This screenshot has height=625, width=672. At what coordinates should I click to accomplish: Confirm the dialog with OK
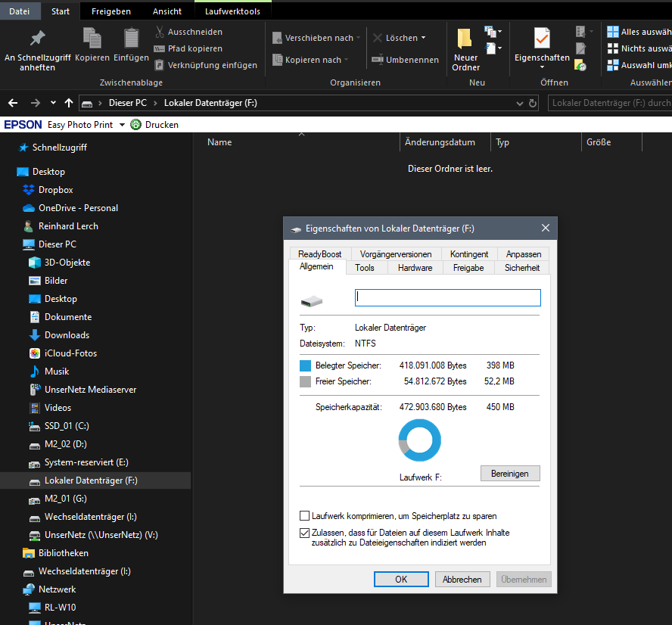point(401,579)
